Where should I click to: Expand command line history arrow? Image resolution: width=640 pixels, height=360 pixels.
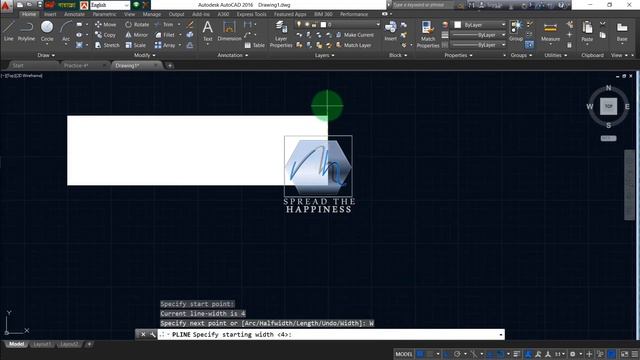click(x=501, y=335)
